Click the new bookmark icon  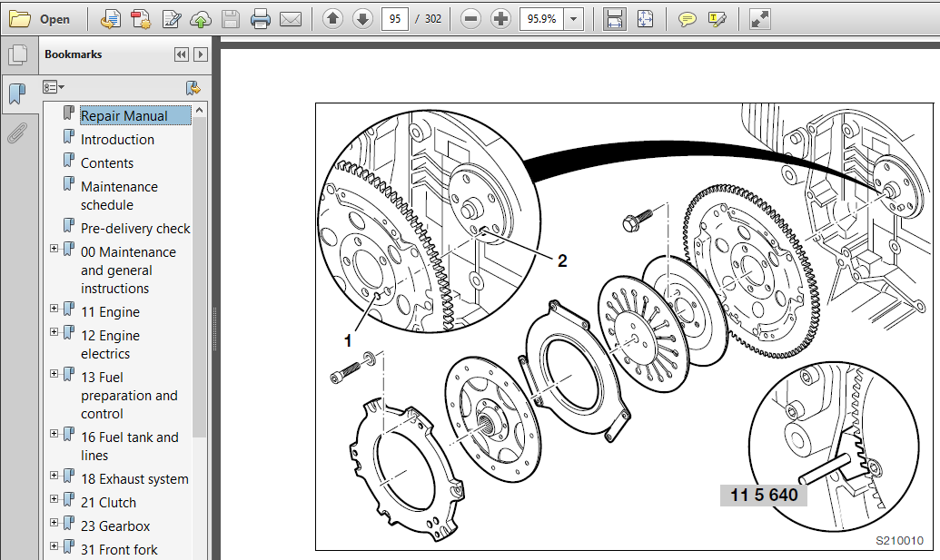point(193,88)
